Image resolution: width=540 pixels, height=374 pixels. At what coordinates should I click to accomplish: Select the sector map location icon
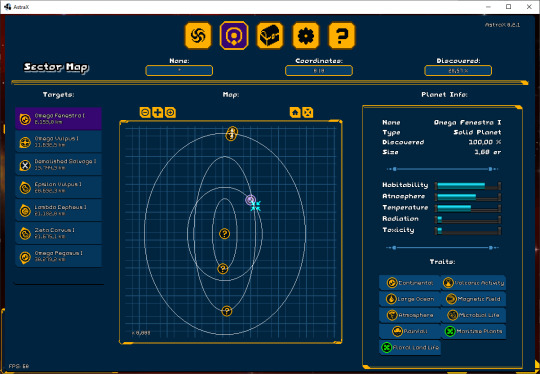point(234,35)
